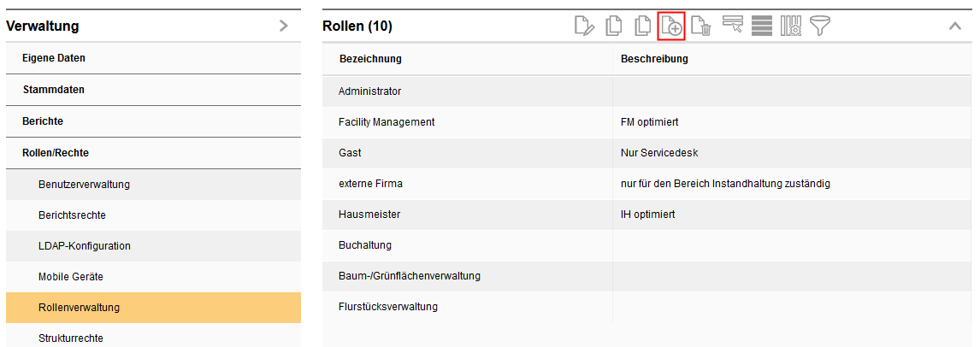The width and height of the screenshot is (980, 347).
Task: Go to LDAP-Konfiguration
Action: click(85, 246)
